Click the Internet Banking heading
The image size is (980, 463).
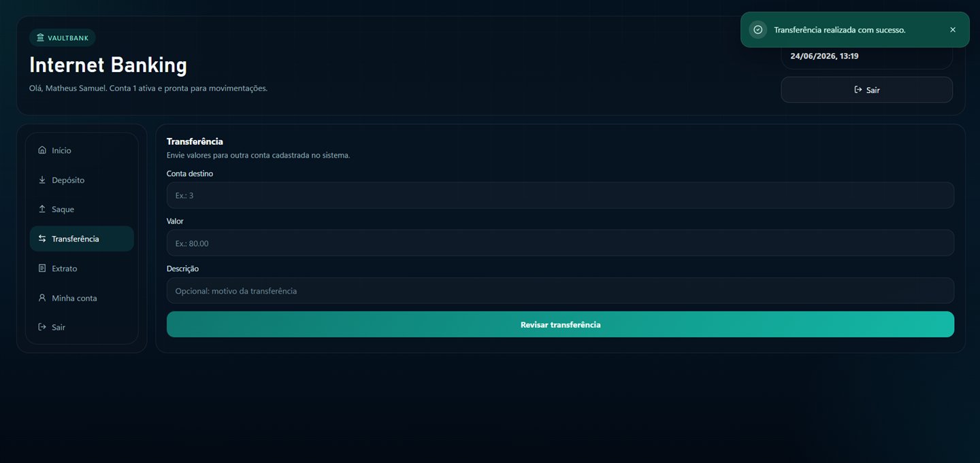coord(108,65)
